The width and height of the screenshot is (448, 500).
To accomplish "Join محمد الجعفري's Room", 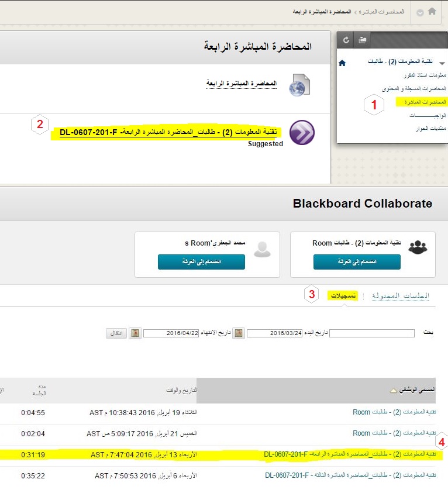I will coord(201,262).
